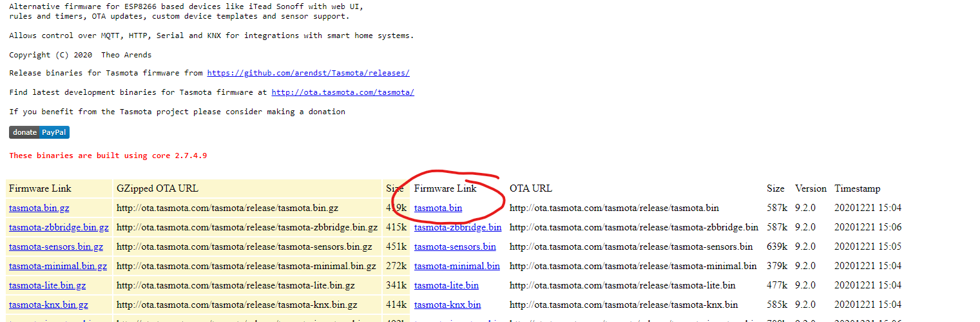The image size is (980, 322).
Task: Click version 9.2.0 in tasmota-knx.bin row
Action: click(x=805, y=305)
